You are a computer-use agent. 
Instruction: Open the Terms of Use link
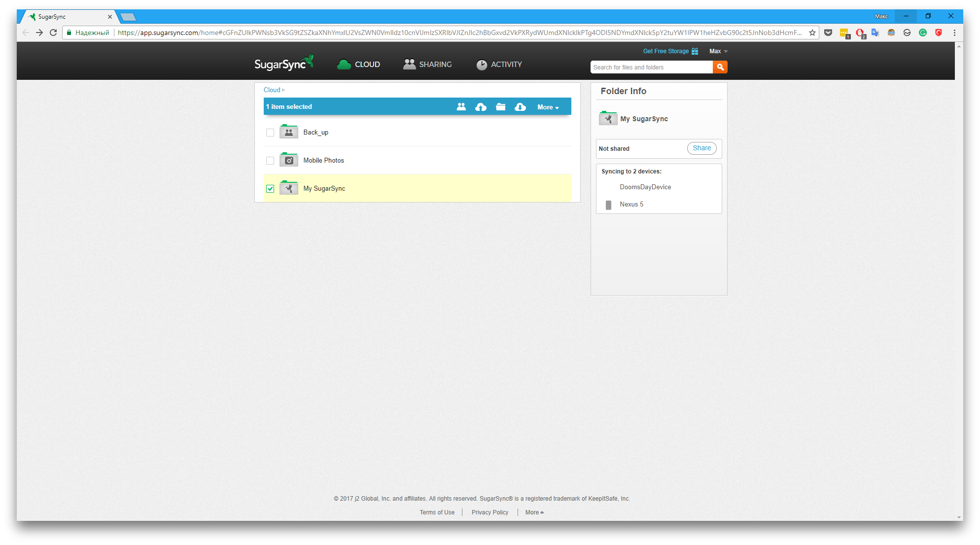(437, 512)
